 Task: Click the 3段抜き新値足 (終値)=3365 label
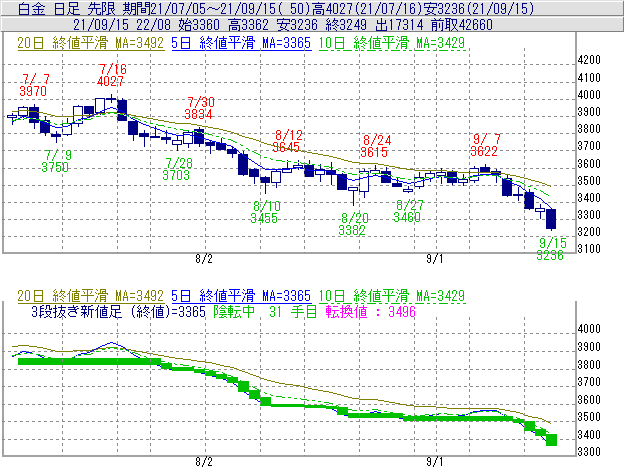(118, 311)
